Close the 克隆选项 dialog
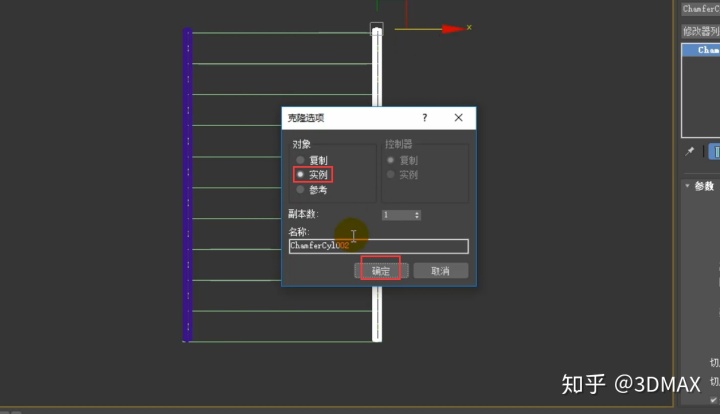The image size is (720, 414). click(458, 117)
